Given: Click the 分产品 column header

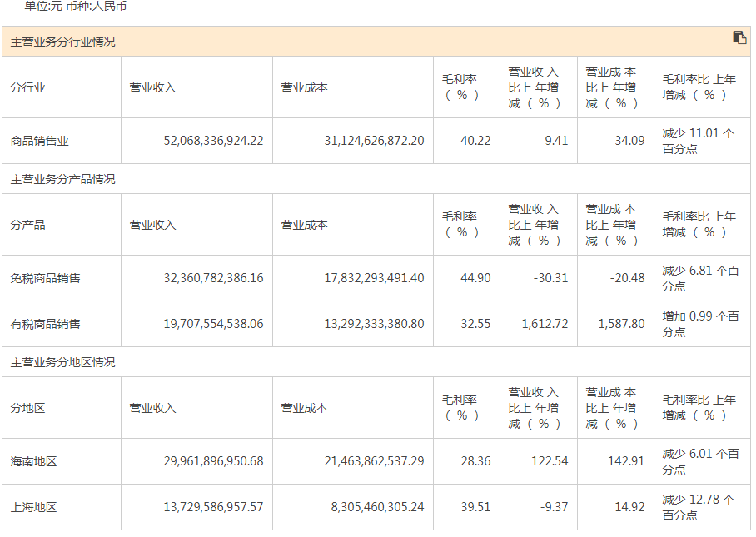Looking at the screenshot, I should click(x=28, y=225).
